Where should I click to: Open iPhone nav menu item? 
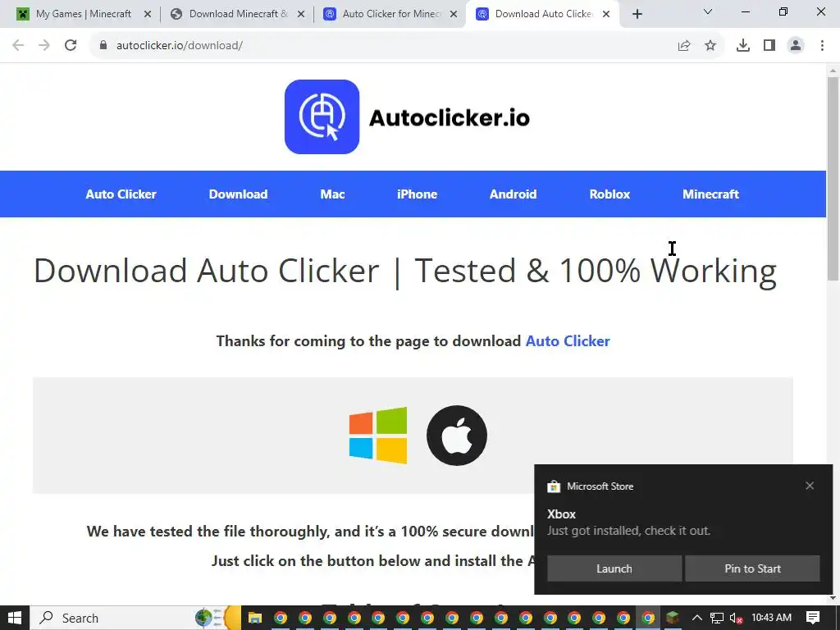418,194
